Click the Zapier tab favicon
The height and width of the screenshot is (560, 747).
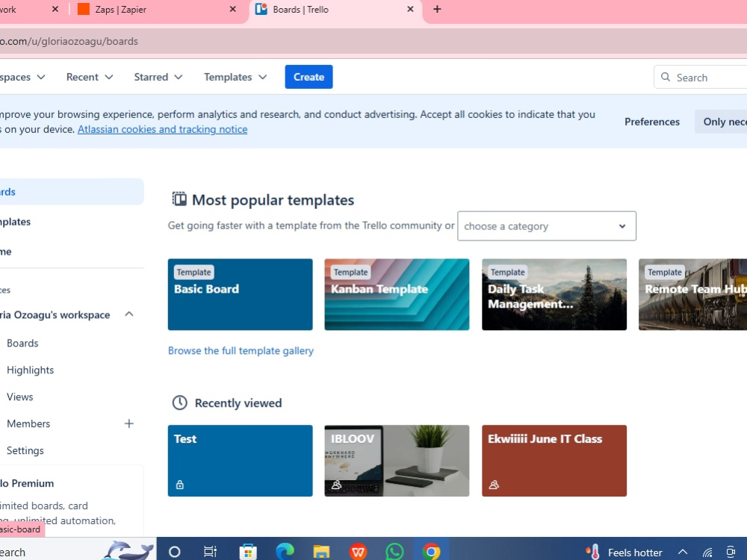[x=84, y=9]
